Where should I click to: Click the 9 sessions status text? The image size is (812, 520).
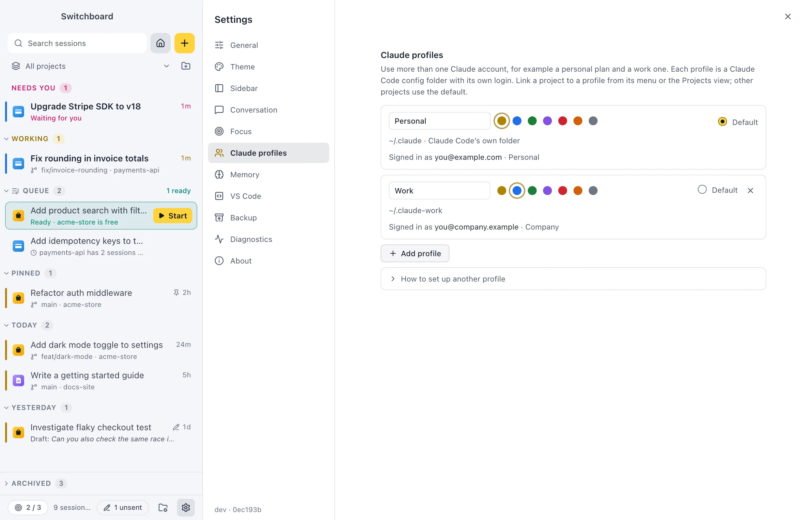coord(72,507)
